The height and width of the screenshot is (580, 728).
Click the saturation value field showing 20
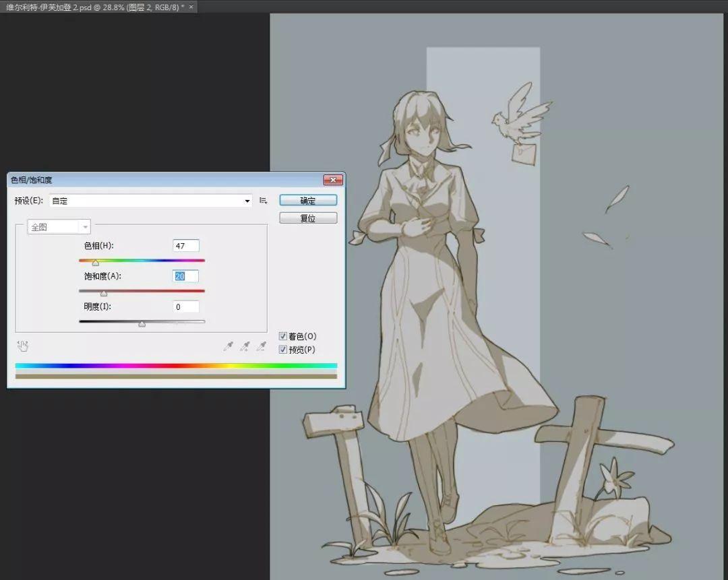[x=186, y=276]
